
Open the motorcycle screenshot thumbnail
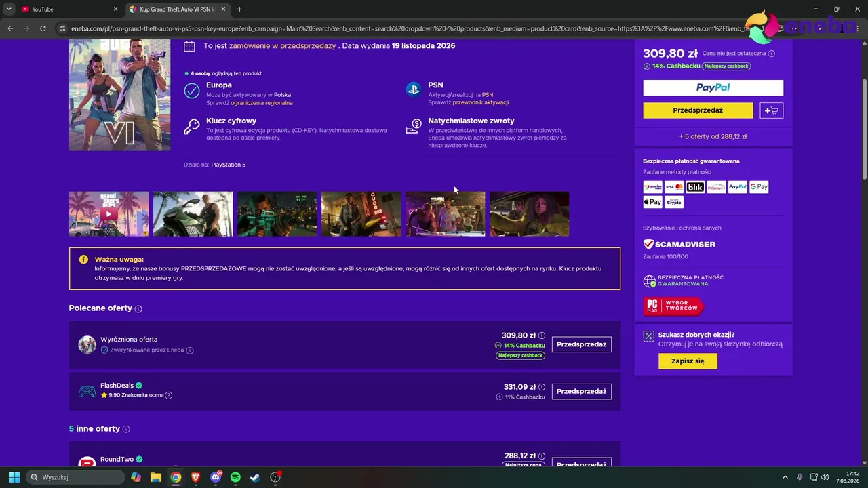pos(193,214)
